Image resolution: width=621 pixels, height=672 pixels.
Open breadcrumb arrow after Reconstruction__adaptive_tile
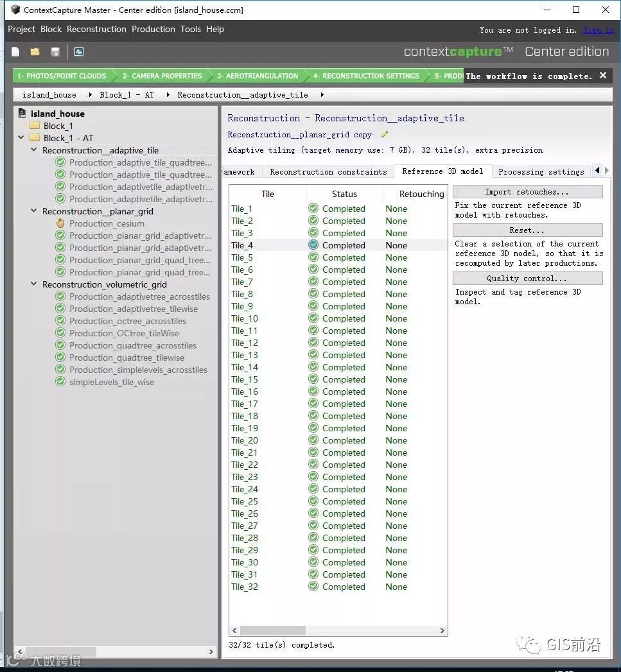pyautogui.click(x=322, y=95)
